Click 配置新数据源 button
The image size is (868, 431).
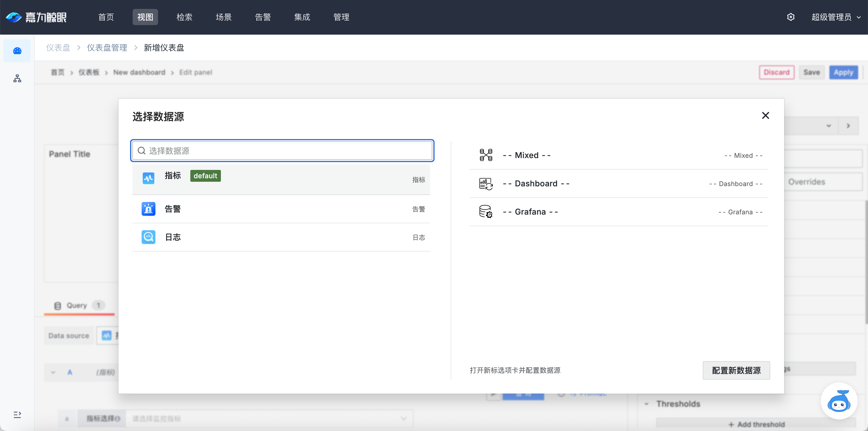(x=736, y=370)
